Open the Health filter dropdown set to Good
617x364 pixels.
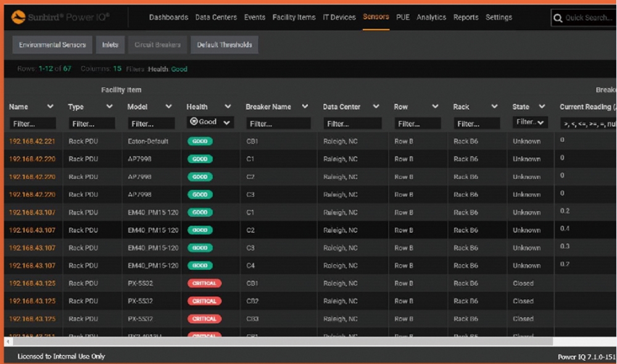[210, 122]
